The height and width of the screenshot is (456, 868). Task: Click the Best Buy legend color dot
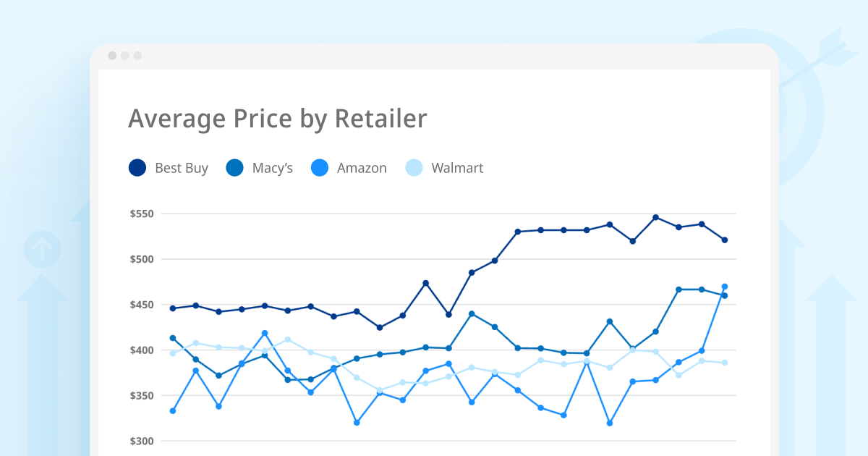click(137, 168)
